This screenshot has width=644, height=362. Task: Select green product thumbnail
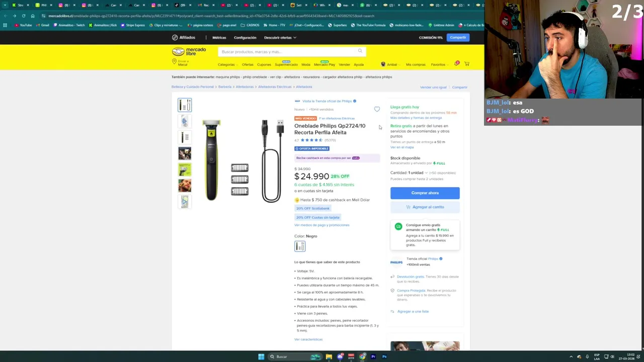pos(185,169)
